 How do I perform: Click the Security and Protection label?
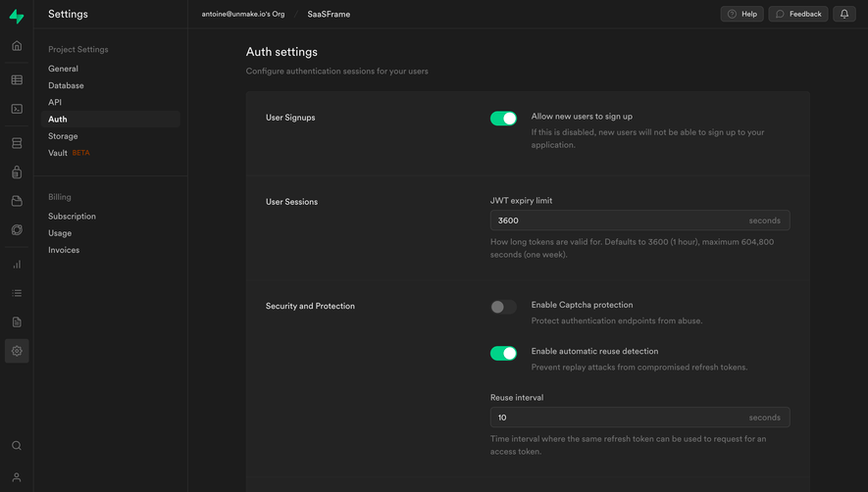[310, 306]
